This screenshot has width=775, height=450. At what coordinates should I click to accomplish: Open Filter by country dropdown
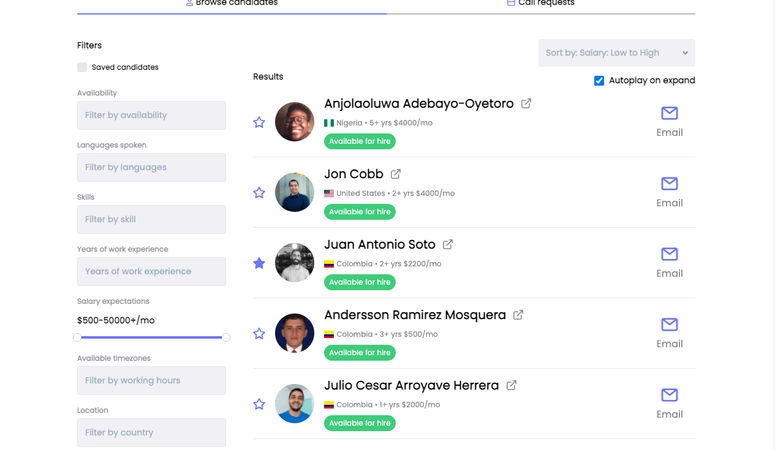coord(151,432)
